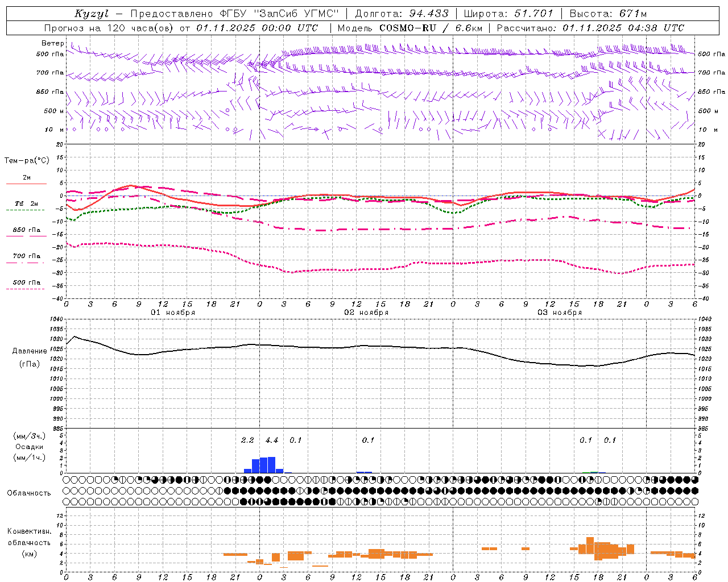This screenshot has height=582, width=728.
Task: Click the '10 м' wind level label on the right axis
Action: click(x=708, y=130)
